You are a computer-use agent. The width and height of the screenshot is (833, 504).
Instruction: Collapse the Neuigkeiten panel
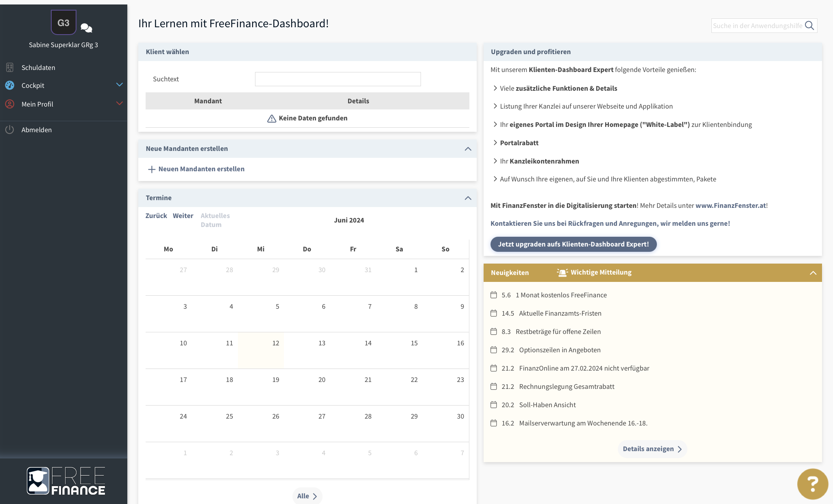point(813,273)
